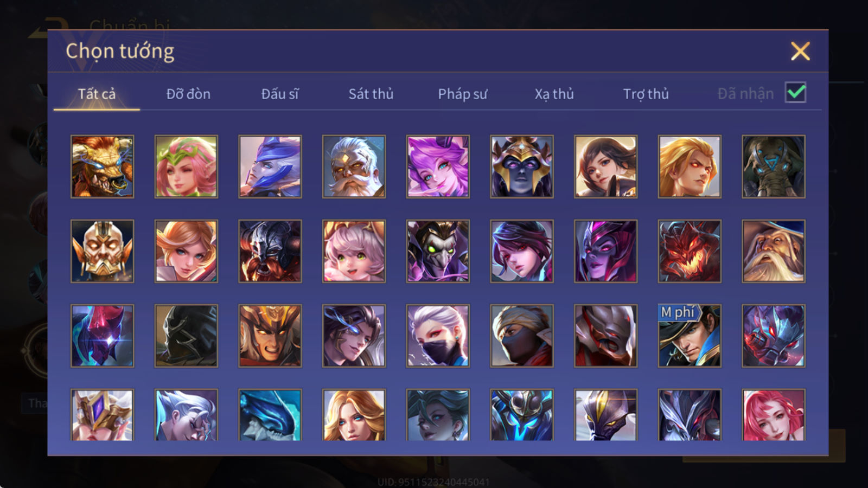Select the purple-haired bunny girl hero
Image resolution: width=868 pixels, height=488 pixels.
click(438, 166)
